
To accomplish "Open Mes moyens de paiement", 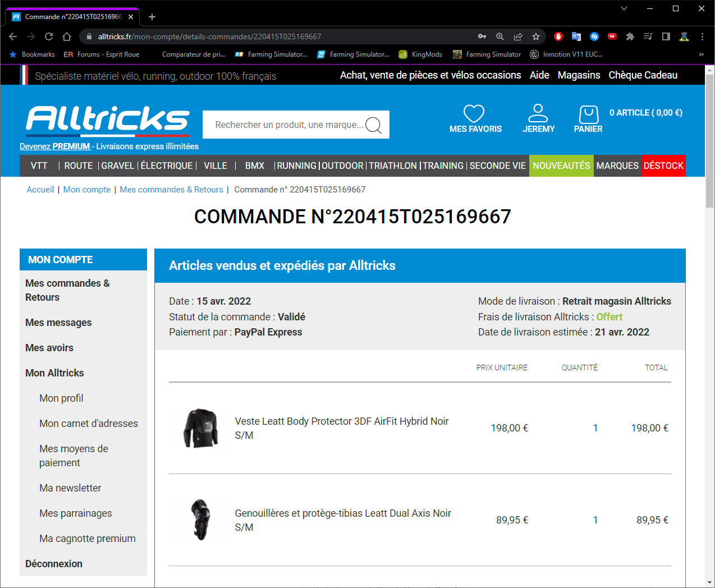I will click(x=74, y=456).
